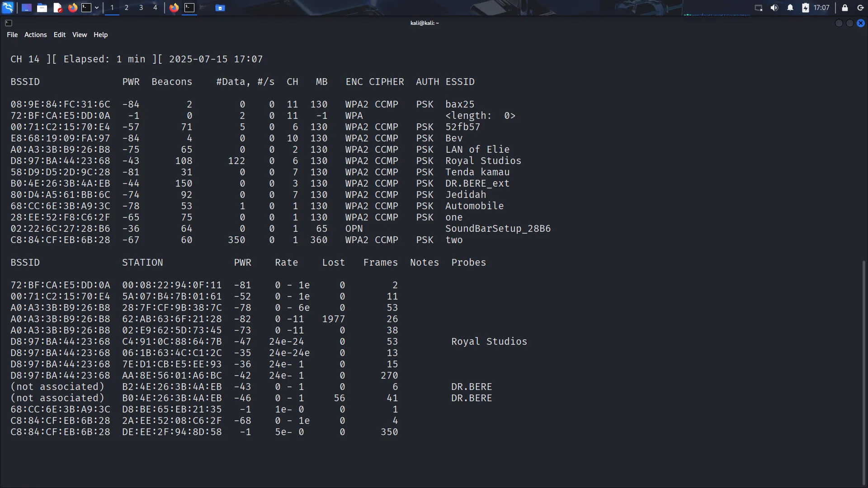Open the View menu
Viewport: 868px width, 488px height.
tap(79, 35)
